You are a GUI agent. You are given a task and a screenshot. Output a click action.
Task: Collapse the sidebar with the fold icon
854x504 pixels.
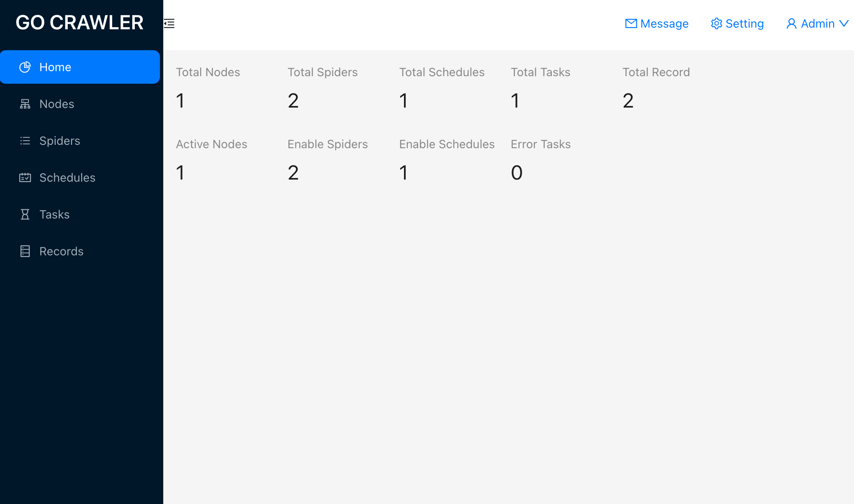point(169,23)
